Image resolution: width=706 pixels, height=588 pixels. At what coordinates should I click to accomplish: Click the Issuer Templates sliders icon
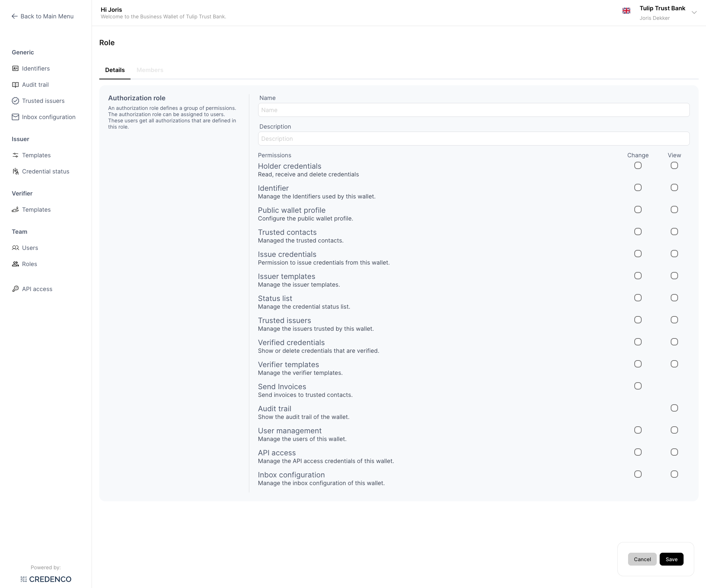pyautogui.click(x=15, y=155)
